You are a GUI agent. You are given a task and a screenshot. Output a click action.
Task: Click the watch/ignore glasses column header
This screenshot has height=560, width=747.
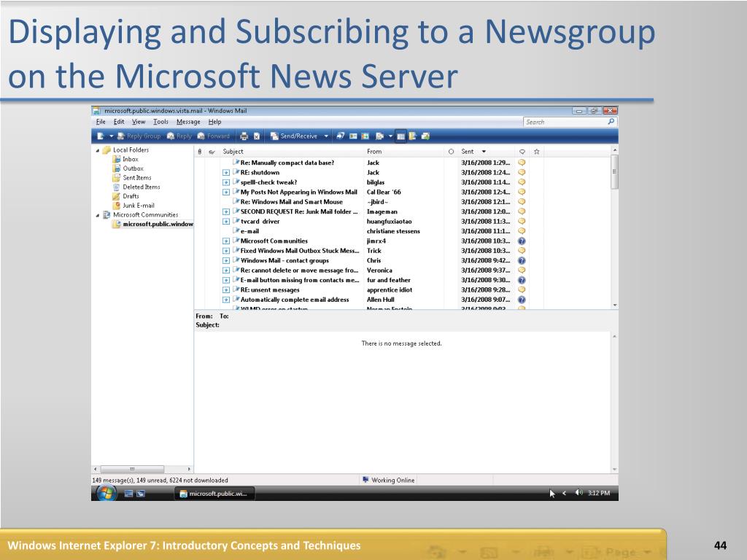pos(212,152)
